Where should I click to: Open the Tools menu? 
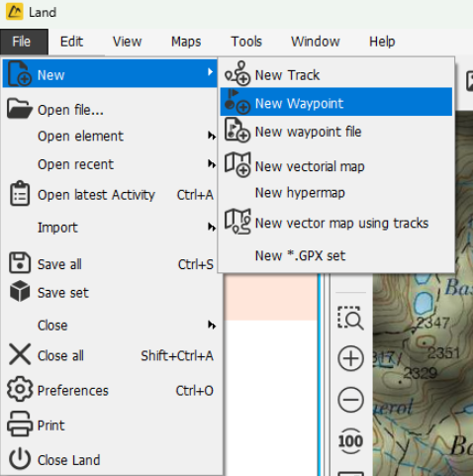point(246,42)
